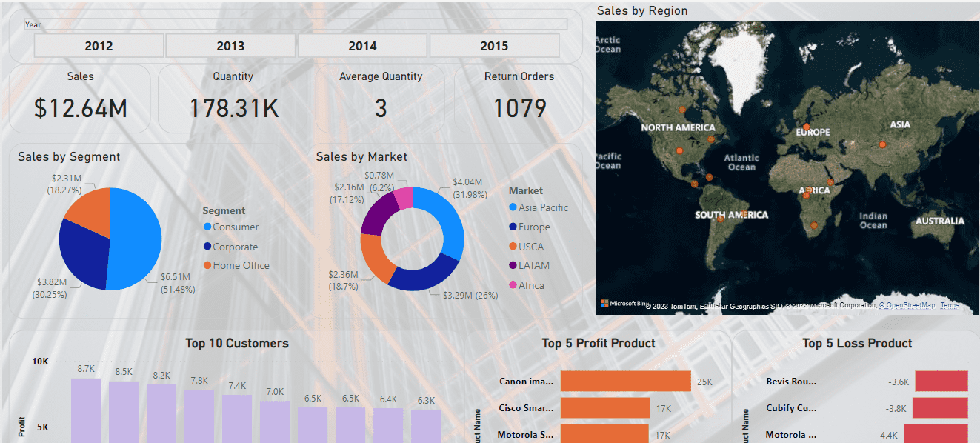Select the 2012 year slicer button

(x=99, y=46)
